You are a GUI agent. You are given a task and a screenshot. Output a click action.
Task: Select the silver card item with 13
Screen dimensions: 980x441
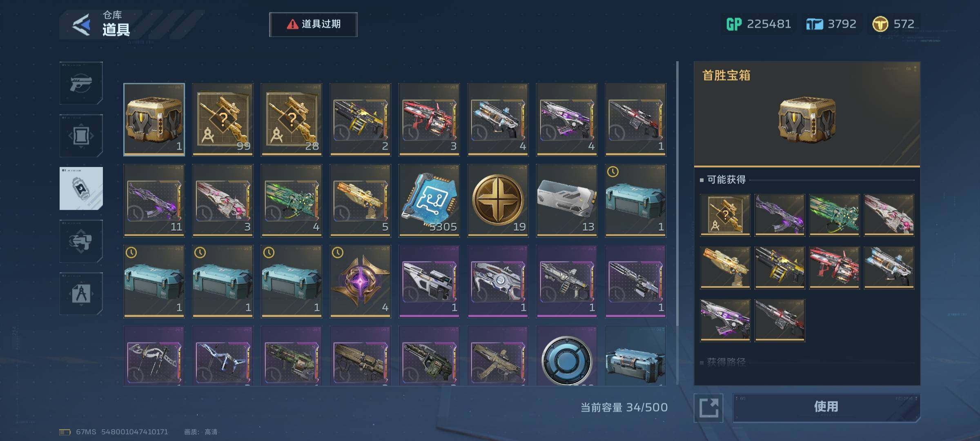click(567, 200)
